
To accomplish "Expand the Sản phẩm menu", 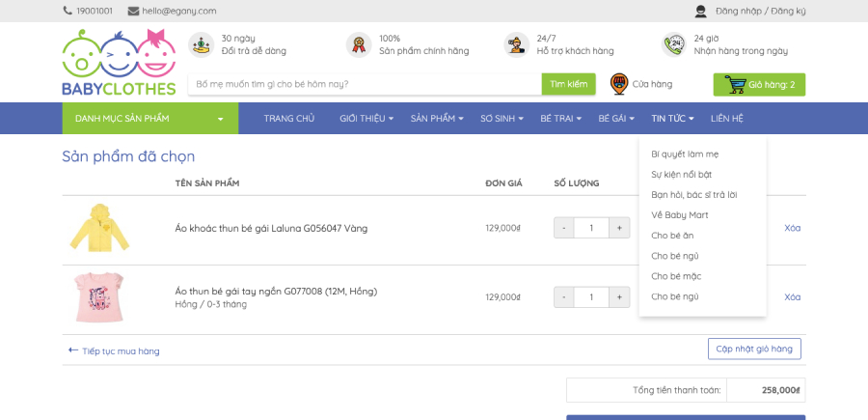I will (x=437, y=118).
